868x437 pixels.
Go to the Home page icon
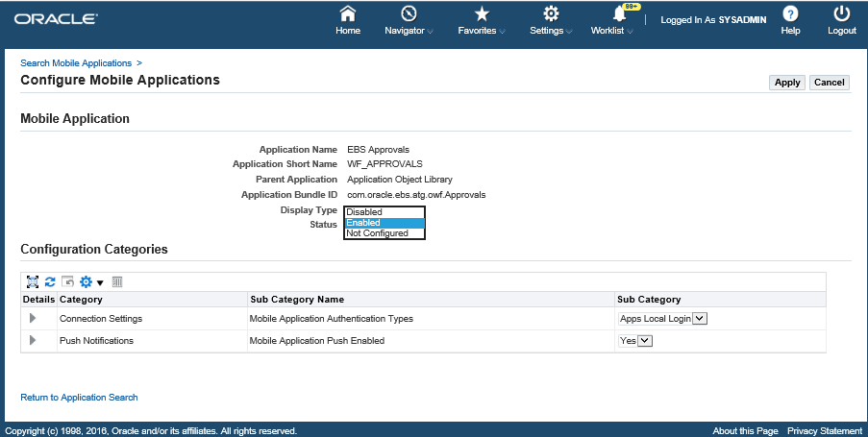[x=348, y=13]
